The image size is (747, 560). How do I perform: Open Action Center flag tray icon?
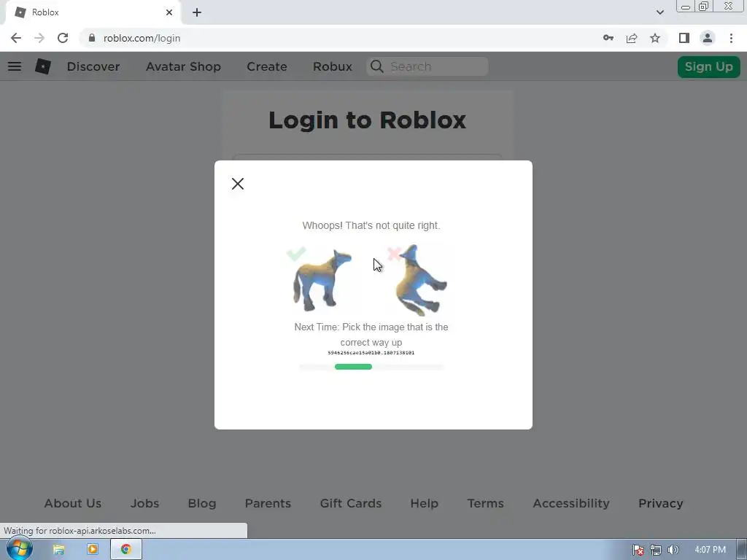[638, 550]
